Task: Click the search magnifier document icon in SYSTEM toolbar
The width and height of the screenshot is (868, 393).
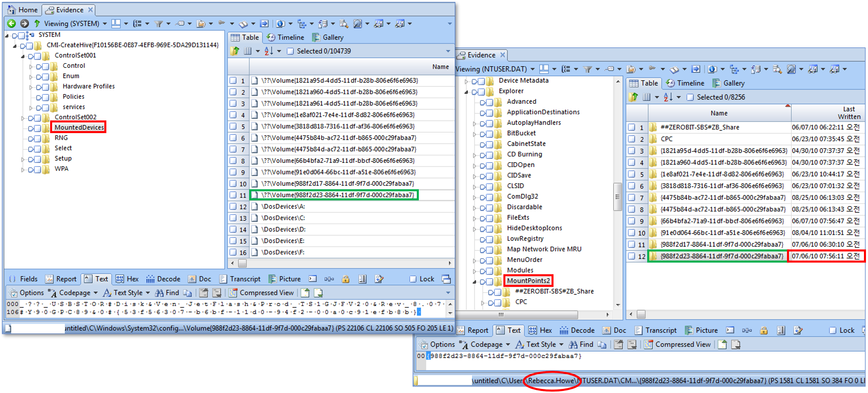Action: pyautogui.click(x=344, y=23)
